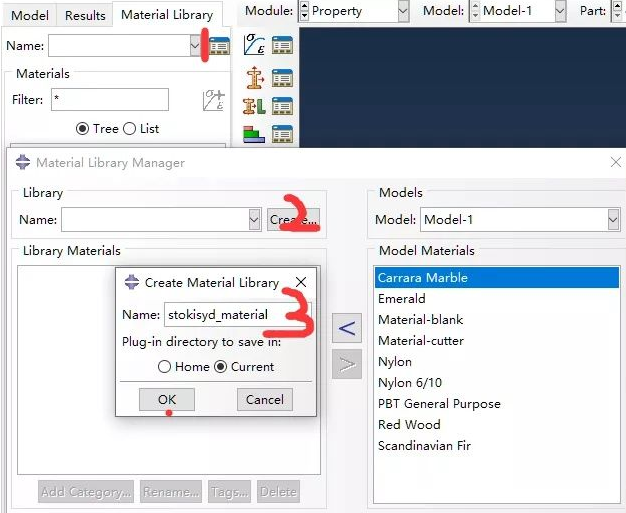Click the Assign Section tool icon
Viewport: 626px width, 513px height.
tap(253, 105)
